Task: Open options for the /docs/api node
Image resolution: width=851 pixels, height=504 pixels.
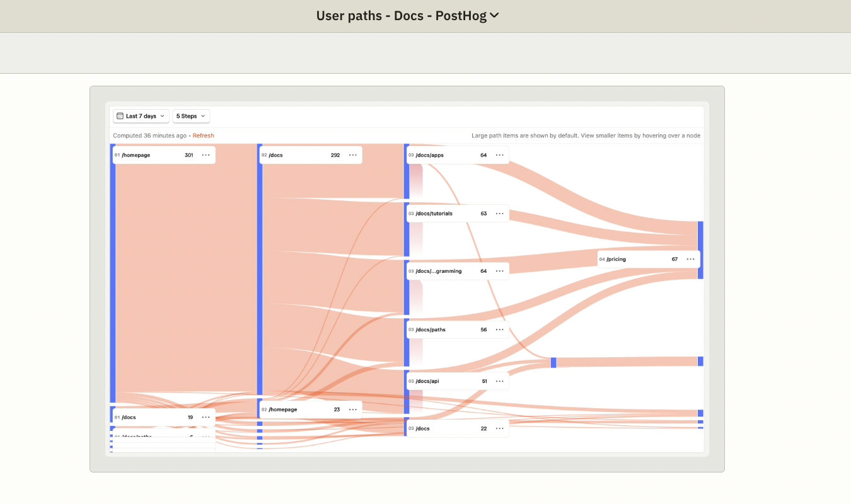Action: tap(499, 381)
